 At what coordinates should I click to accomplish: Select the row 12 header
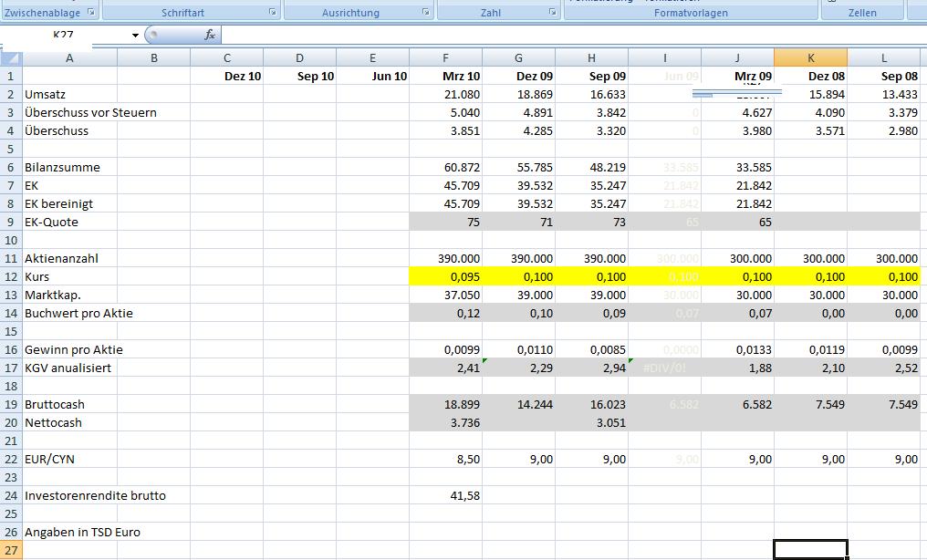(x=11, y=276)
